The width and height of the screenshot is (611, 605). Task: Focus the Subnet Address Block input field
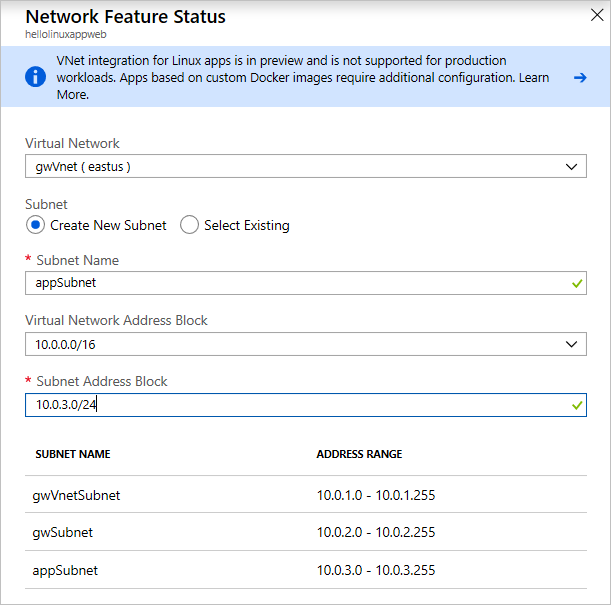306,405
